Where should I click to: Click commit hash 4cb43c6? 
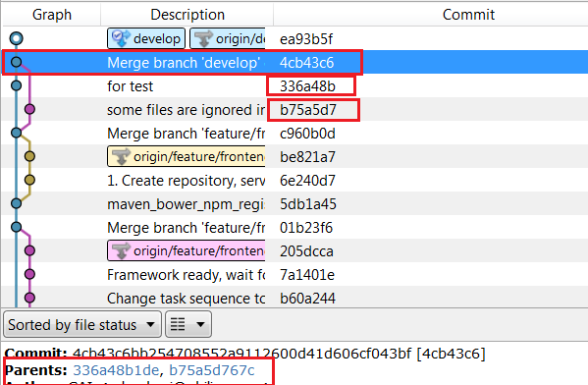(x=306, y=63)
